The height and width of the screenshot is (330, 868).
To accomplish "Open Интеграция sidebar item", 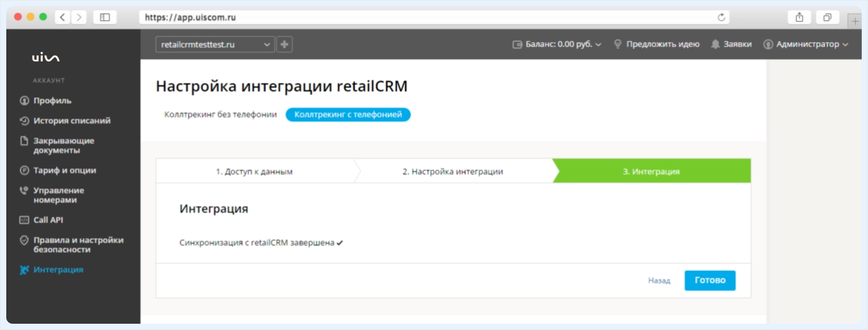I will [x=58, y=270].
